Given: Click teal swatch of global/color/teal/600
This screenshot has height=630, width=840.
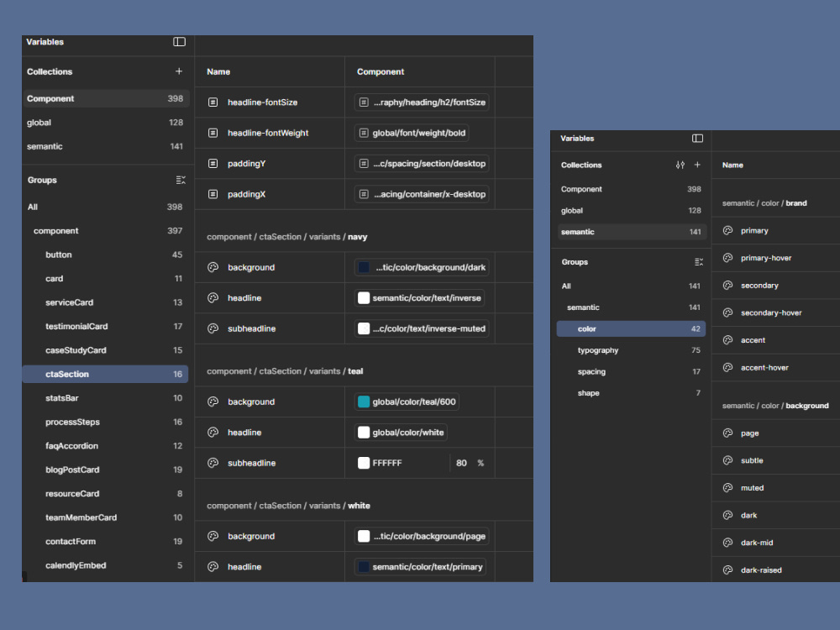Looking at the screenshot, I should (x=364, y=402).
